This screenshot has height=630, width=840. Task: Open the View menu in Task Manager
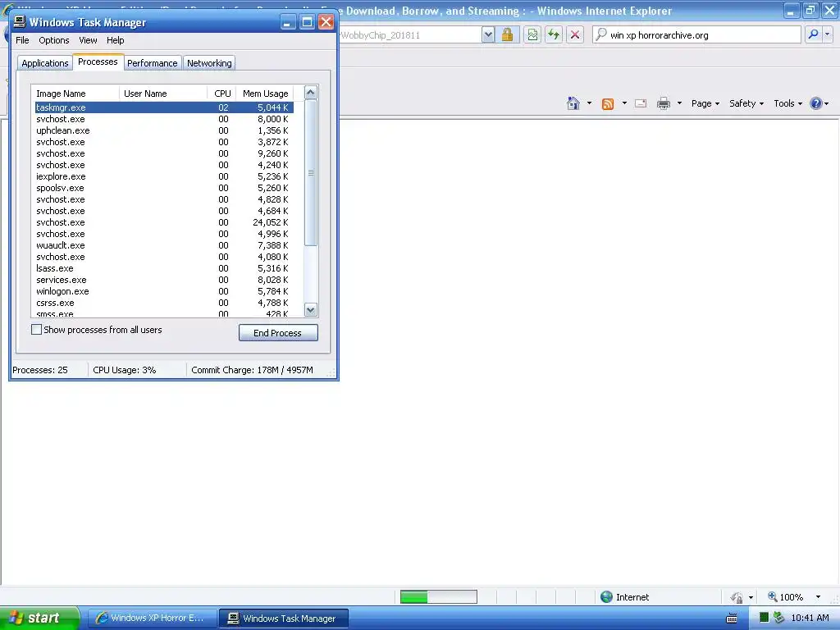tap(88, 40)
